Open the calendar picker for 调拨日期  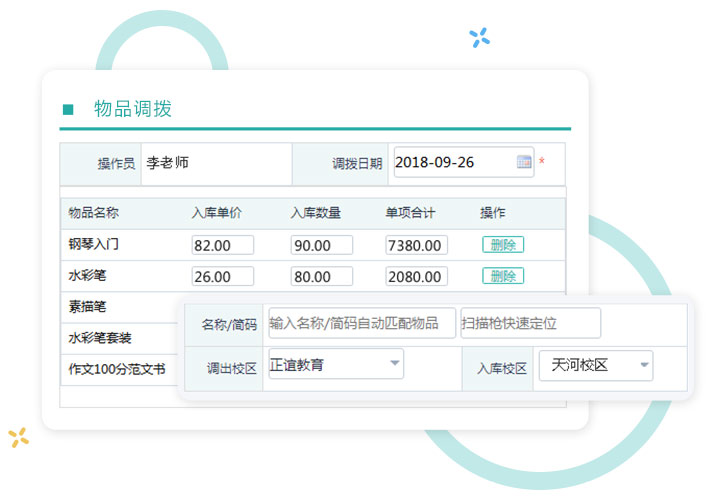tap(524, 163)
